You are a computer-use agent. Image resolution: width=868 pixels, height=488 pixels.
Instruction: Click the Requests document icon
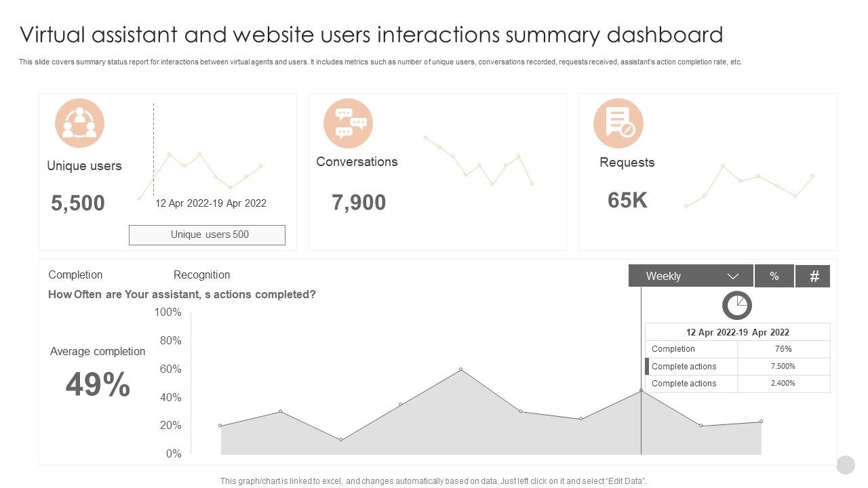[618, 123]
